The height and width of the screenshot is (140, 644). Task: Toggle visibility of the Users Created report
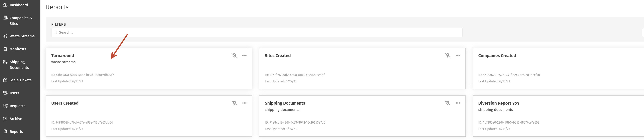(234, 103)
